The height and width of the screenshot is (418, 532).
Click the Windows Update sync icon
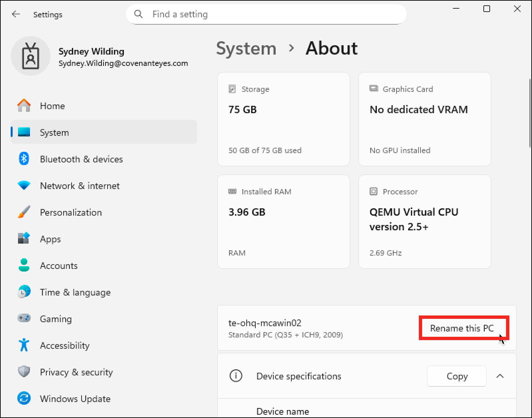pyautogui.click(x=24, y=398)
